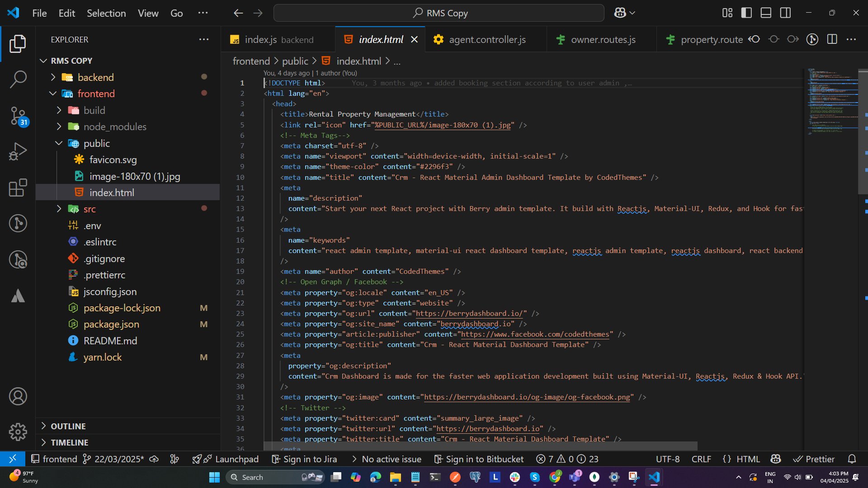Open Source Control view with 31 changes
This screenshot has width=868, height=488.
18,116
